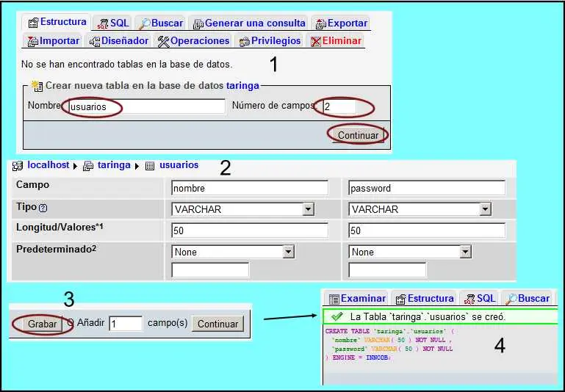Click the database icon before taringa breadcrumb

[88, 166]
